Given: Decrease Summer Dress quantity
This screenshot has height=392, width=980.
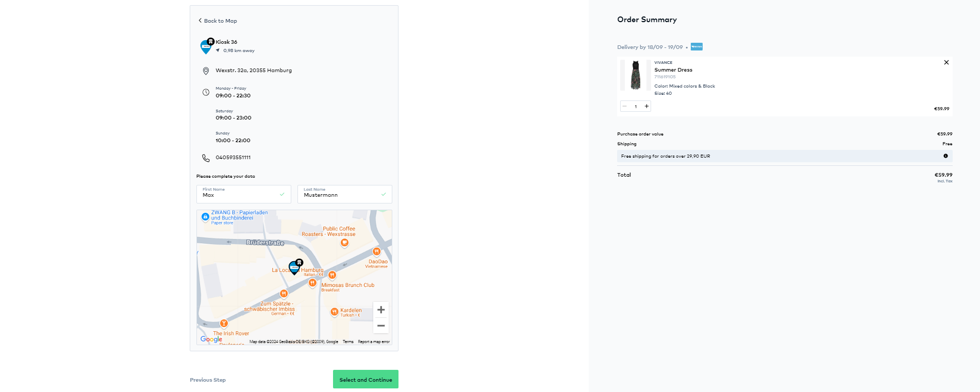Looking at the screenshot, I should pos(625,107).
